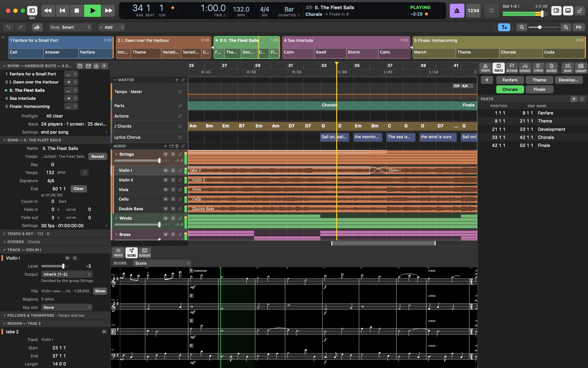Solo the Cello track
Viewport: 588px width, 368px height.
(173, 199)
